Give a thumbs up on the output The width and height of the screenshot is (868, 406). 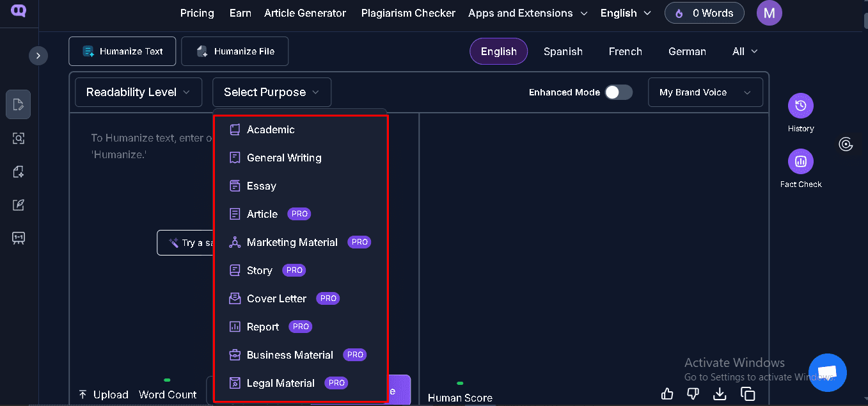click(x=667, y=393)
